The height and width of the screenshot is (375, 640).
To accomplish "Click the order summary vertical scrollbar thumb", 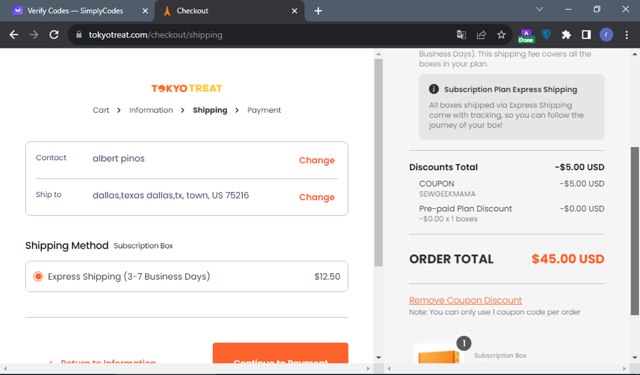I will click(635, 231).
